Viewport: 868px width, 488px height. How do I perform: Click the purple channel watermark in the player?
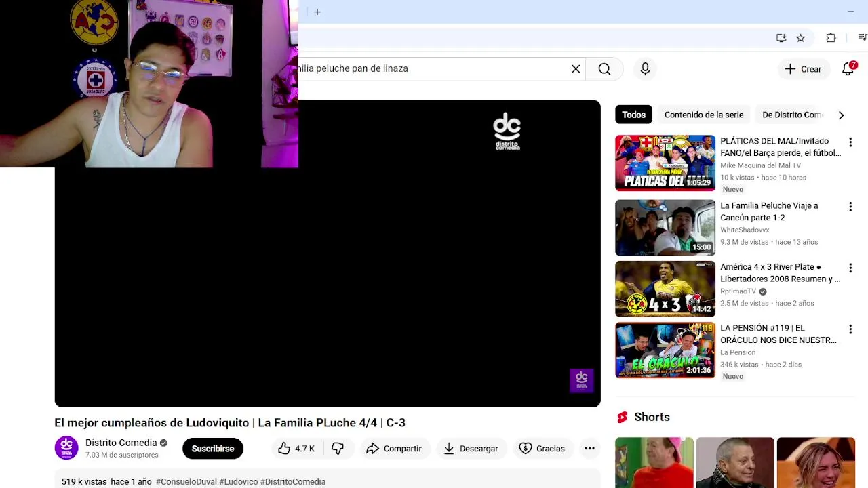coord(581,380)
